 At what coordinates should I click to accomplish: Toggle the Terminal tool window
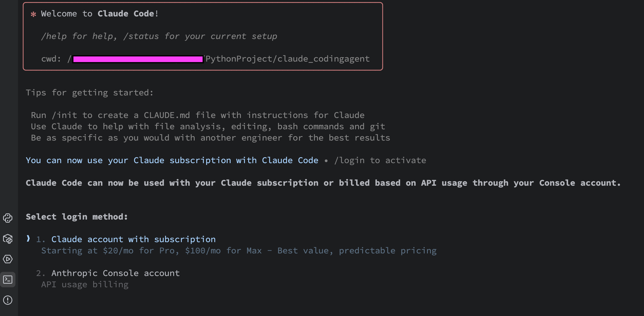pos(8,280)
